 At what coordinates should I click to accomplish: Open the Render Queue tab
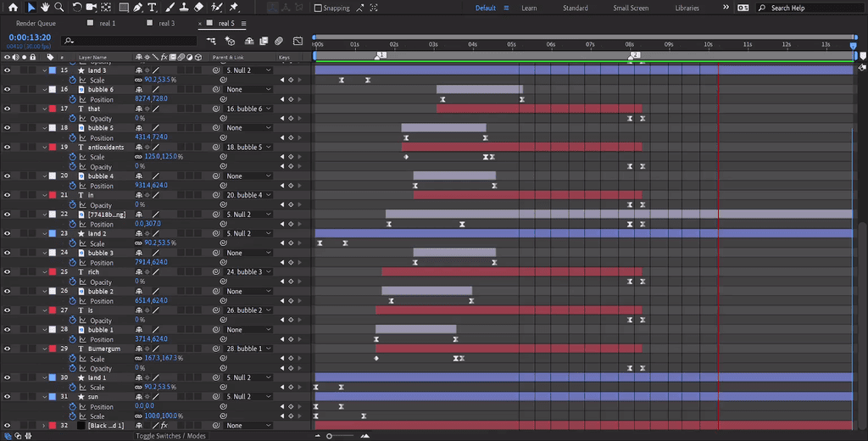(x=36, y=24)
